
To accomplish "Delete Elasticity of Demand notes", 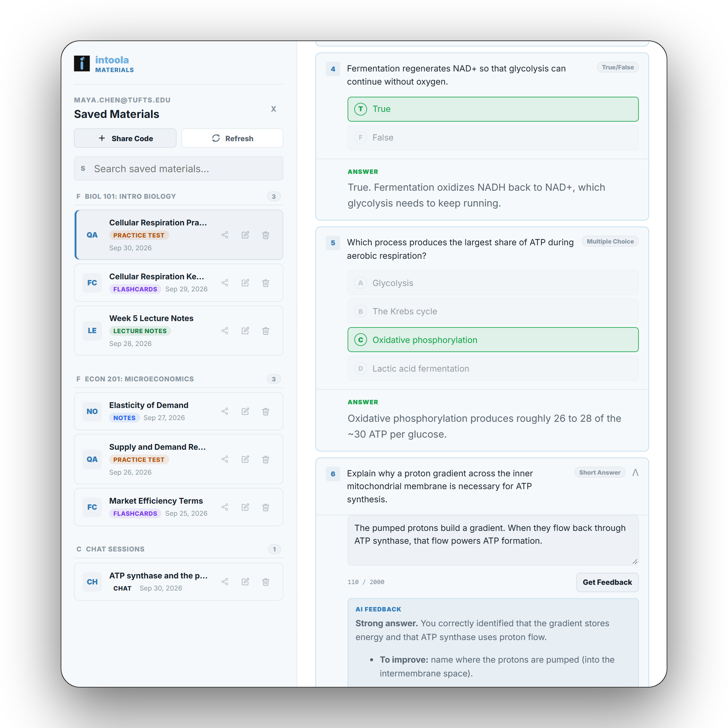I will tap(266, 412).
